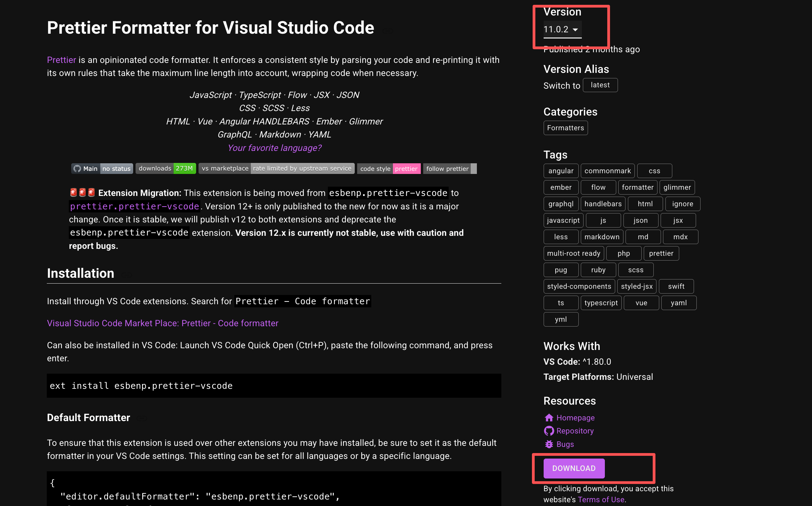The image size is (812, 506).
Task: Click the Bugs insect icon
Action: (x=549, y=444)
